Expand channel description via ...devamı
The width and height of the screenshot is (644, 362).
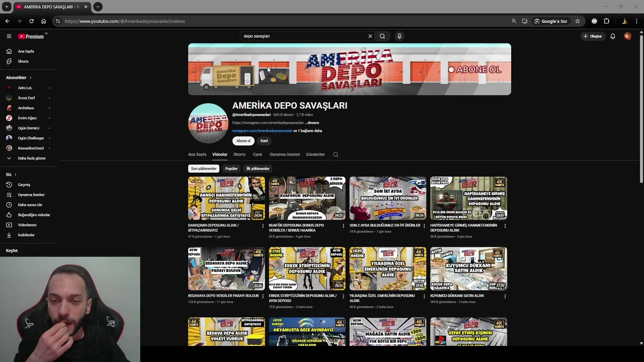[x=312, y=123]
